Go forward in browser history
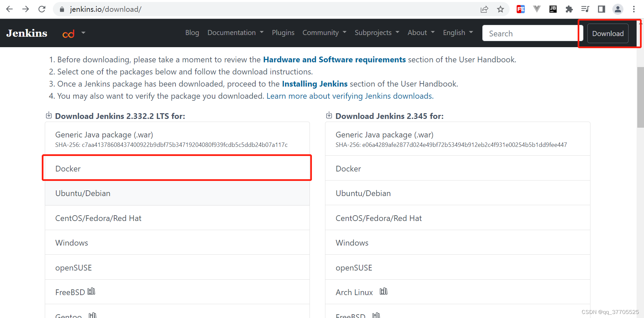 26,9
